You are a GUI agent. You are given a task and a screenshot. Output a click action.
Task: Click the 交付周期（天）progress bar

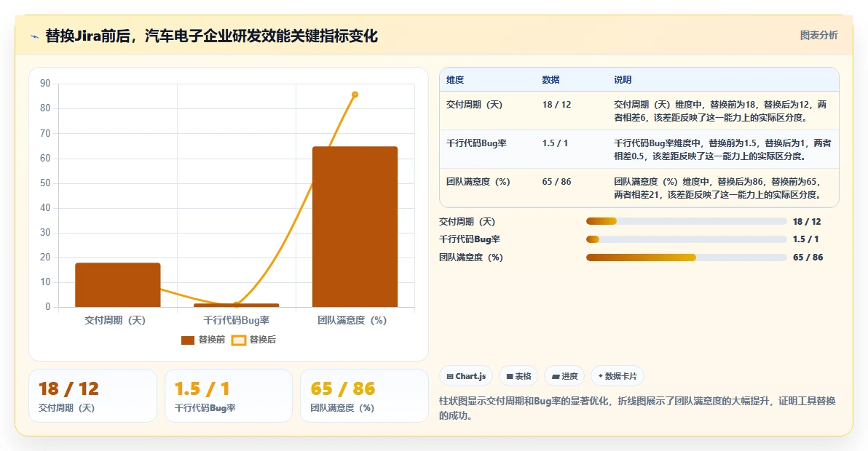687,222
